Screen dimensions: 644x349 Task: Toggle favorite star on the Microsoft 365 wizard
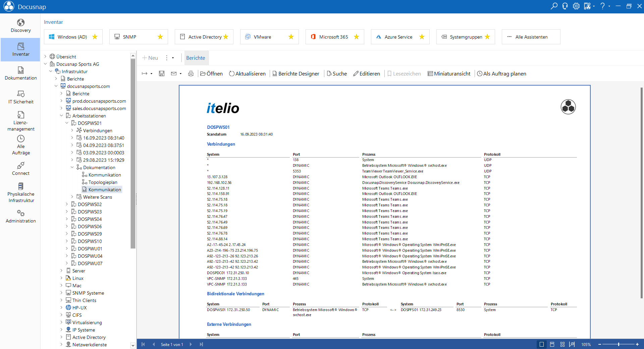point(357,37)
